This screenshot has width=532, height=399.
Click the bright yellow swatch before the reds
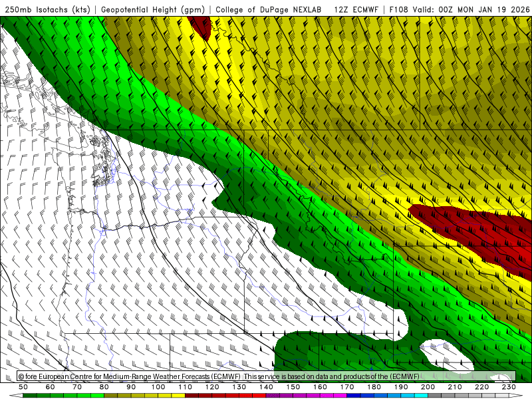[x=178, y=396]
